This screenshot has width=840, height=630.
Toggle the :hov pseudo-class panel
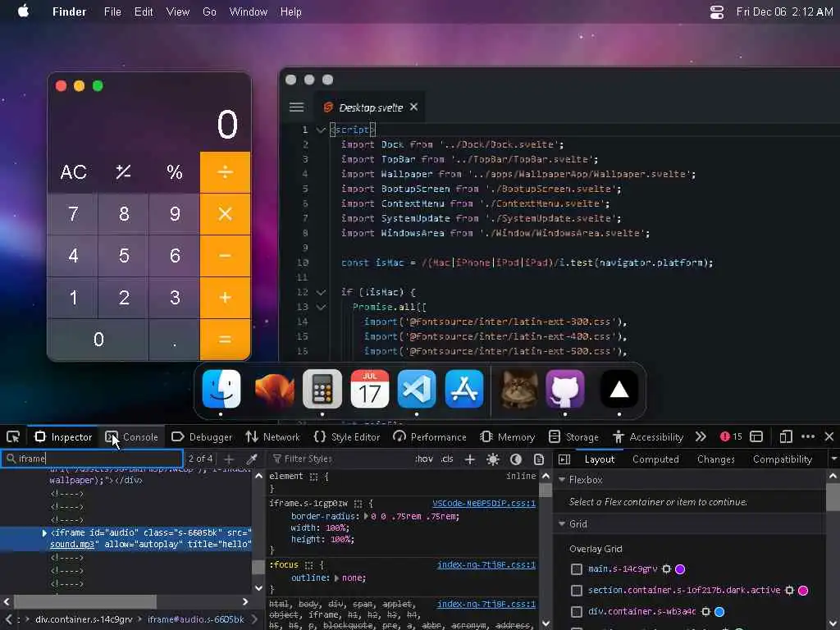[424, 459]
